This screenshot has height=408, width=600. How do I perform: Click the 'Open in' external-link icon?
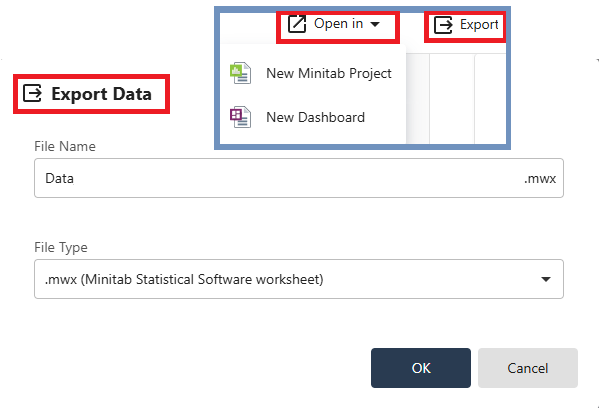[x=297, y=24]
